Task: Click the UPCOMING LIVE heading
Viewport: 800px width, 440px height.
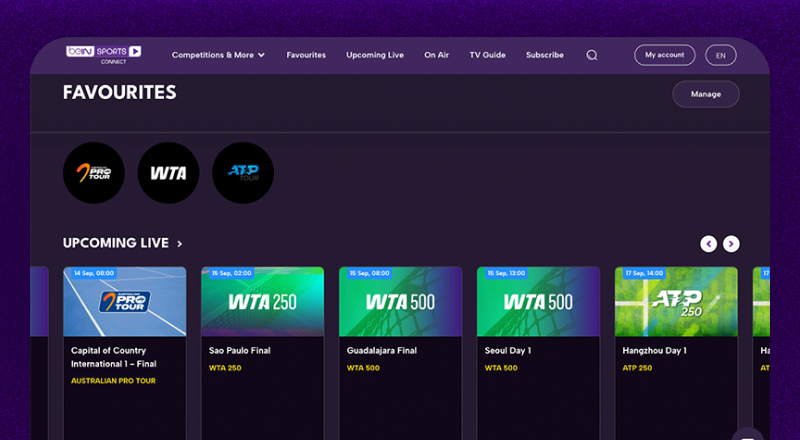Action: click(x=116, y=243)
